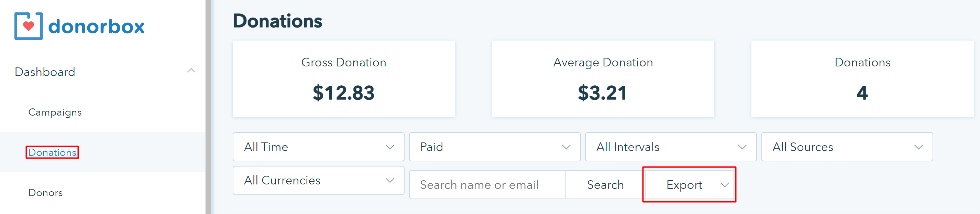Open the Donors sidebar item

click(x=45, y=193)
